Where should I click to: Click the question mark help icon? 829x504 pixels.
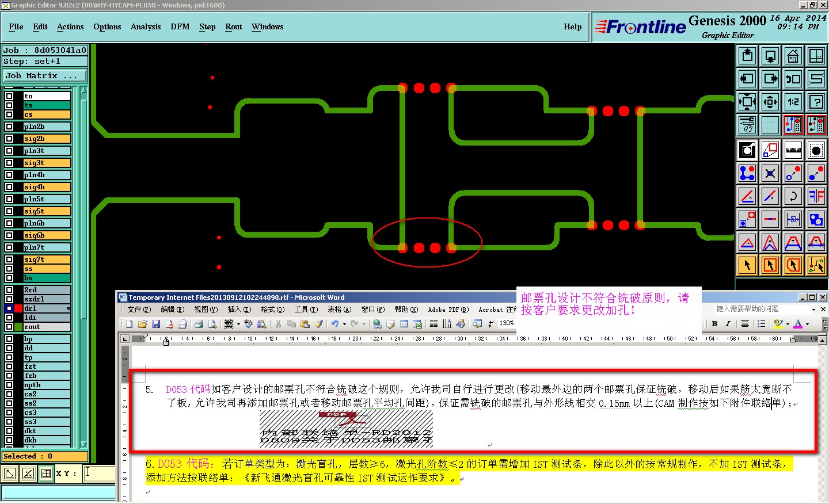(x=816, y=102)
